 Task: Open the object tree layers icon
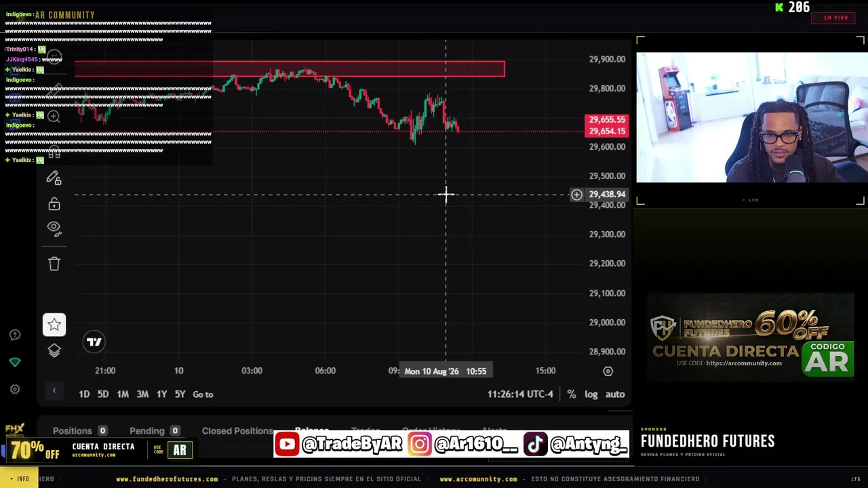[x=54, y=350]
